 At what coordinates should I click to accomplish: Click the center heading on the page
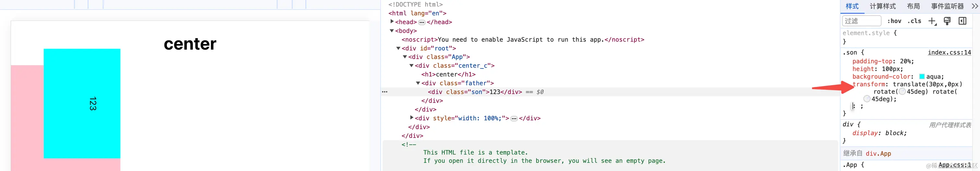coord(190,44)
